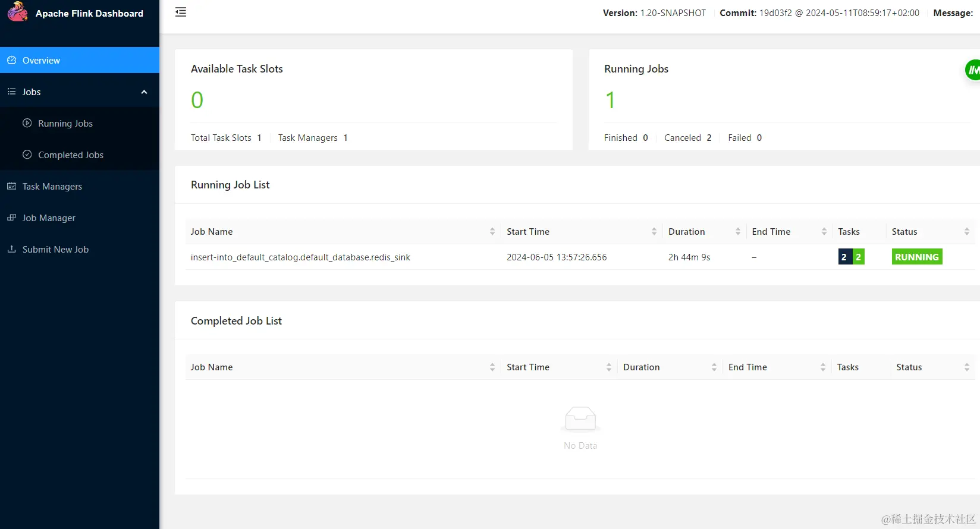Sort completed jobs by Job Name
The image size is (980, 529).
pos(492,367)
